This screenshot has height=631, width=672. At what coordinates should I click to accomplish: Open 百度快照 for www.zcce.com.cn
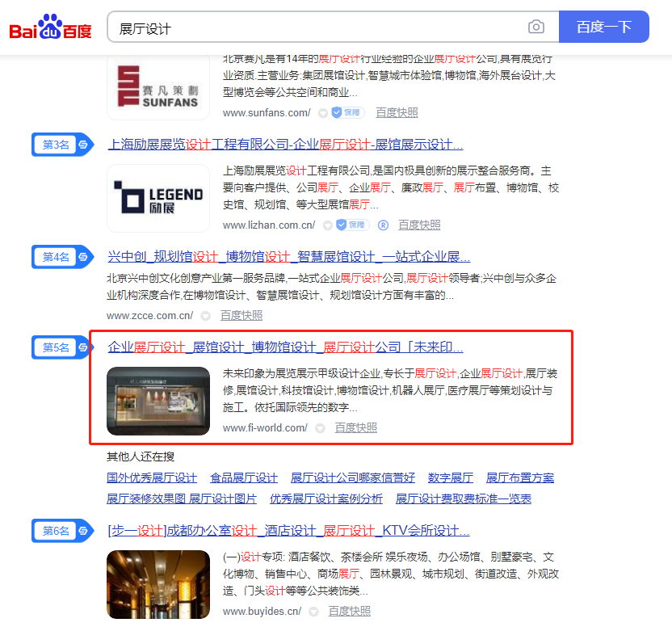click(241, 315)
